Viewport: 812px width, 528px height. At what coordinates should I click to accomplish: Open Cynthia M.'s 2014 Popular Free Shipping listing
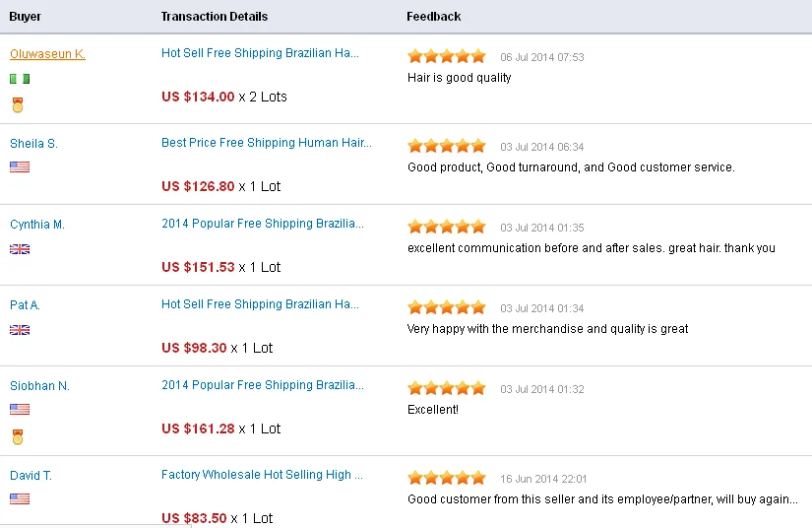click(263, 224)
